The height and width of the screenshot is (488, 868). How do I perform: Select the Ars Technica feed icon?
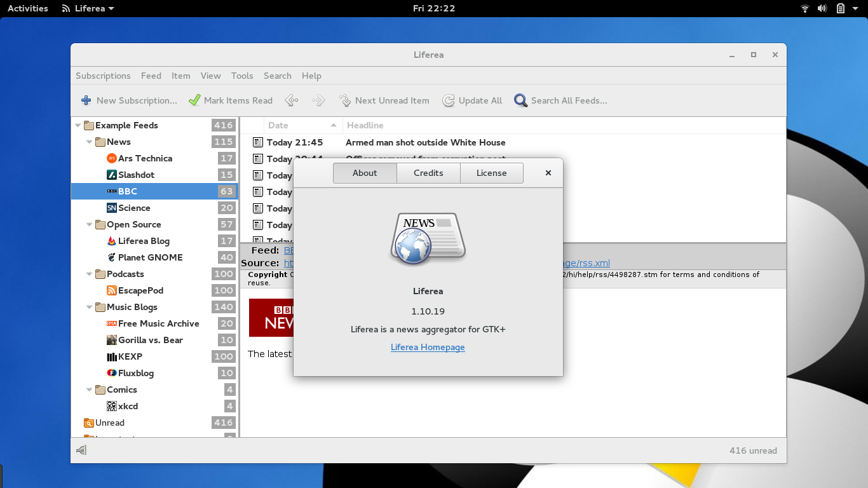pyautogui.click(x=112, y=158)
